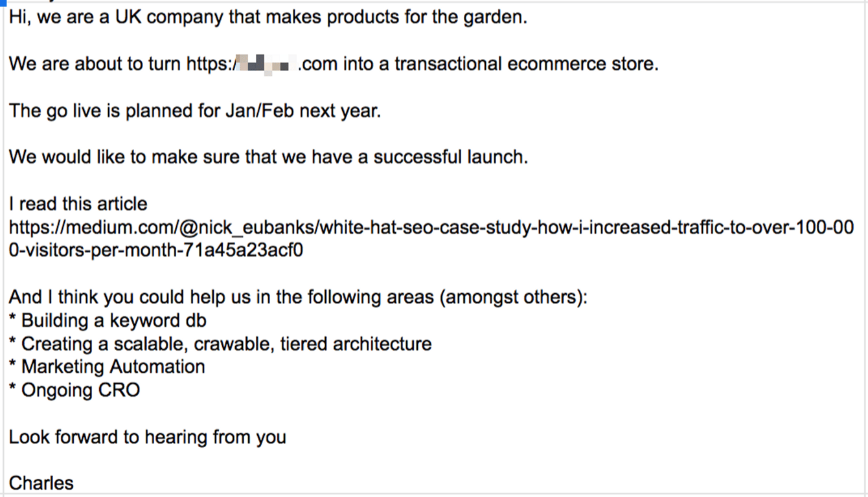The image size is (868, 497).
Task: Open the medium.com article URL
Action: point(431,228)
